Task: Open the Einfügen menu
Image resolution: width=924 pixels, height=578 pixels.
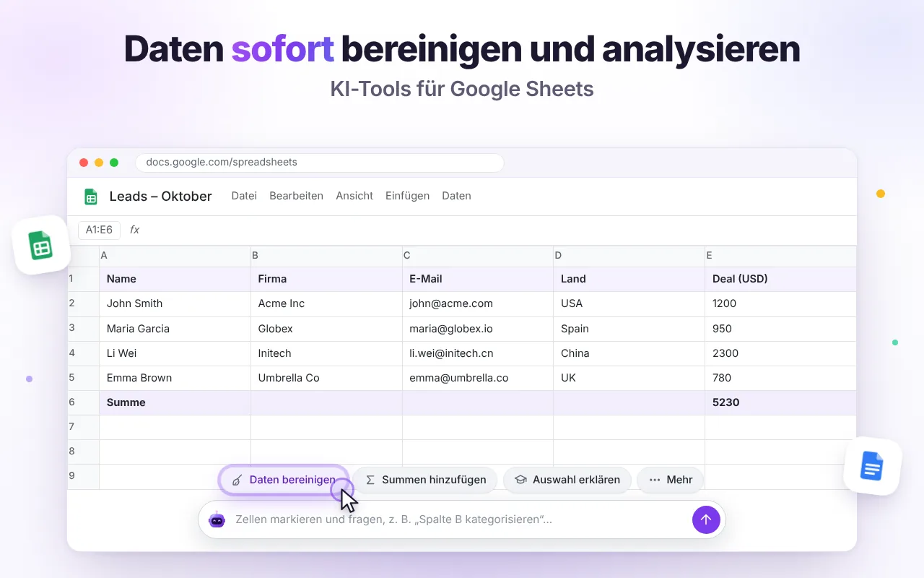Action: coord(407,196)
